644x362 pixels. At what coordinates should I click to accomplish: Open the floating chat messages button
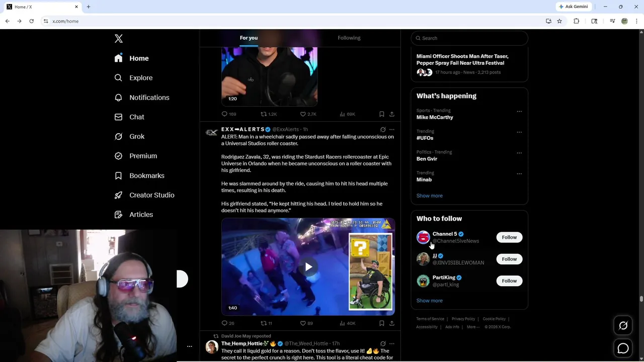(x=623, y=348)
